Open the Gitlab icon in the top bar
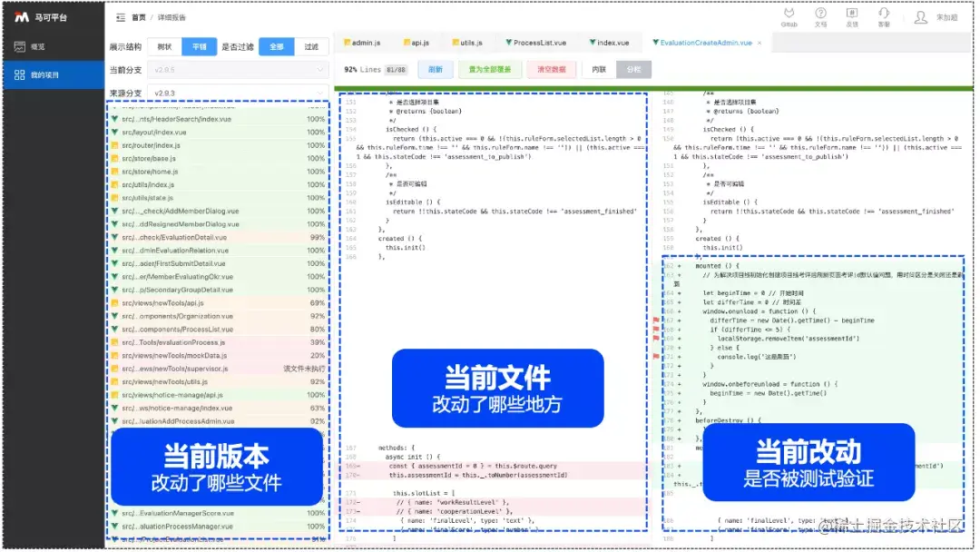The image size is (980, 552). point(789,15)
